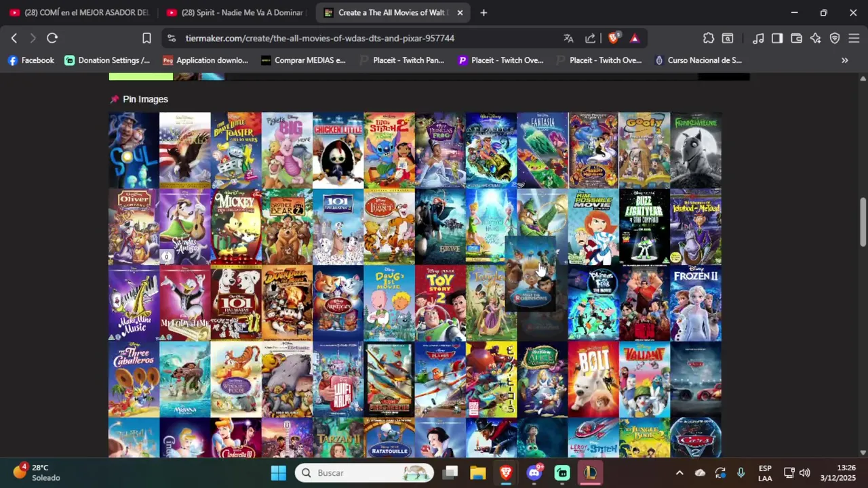868x488 pixels.
Task: Select the Soul movie poster
Action: pos(134,150)
